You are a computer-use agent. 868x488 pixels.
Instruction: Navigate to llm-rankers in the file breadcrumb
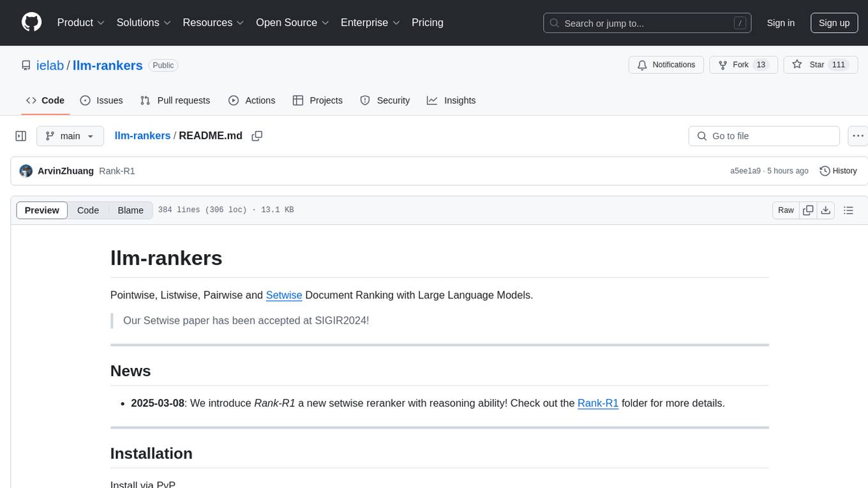click(x=142, y=135)
